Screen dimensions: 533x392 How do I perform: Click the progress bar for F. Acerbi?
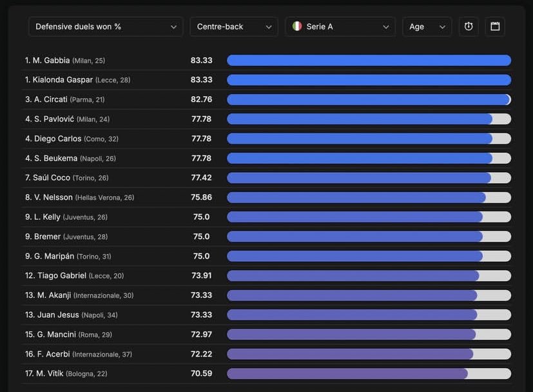[x=369, y=354]
